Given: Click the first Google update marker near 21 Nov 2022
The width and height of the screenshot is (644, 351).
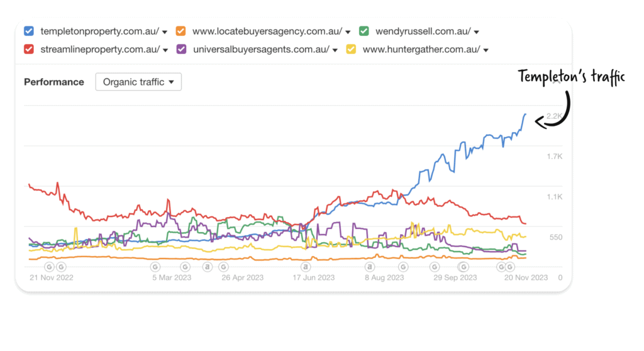Looking at the screenshot, I should [x=49, y=267].
